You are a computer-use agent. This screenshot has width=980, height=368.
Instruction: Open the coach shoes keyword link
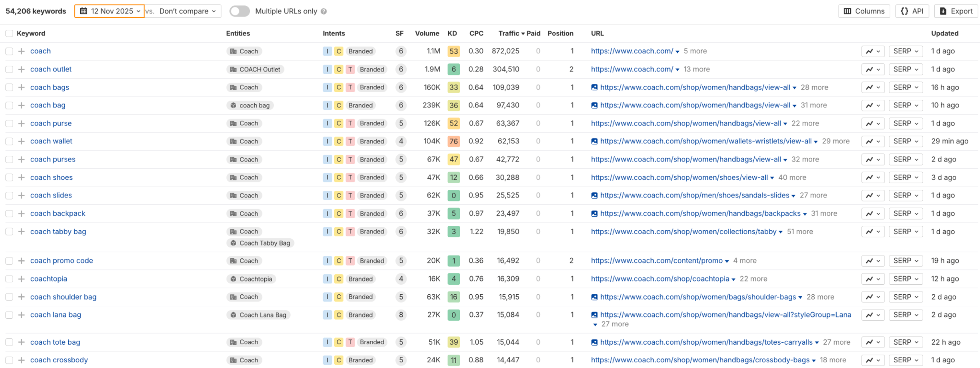(51, 178)
